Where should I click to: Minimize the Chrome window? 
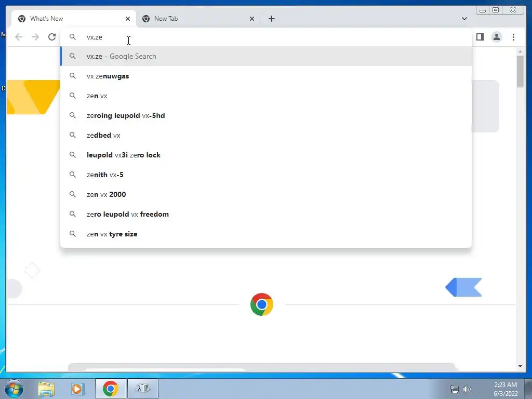[x=483, y=10]
